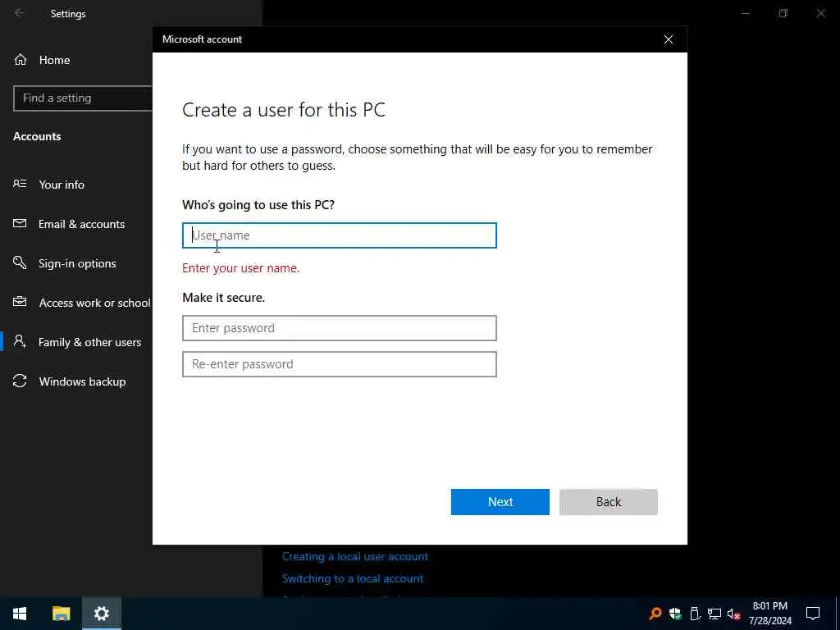Click the orange search tray icon
The height and width of the screenshot is (630, 840).
point(655,614)
